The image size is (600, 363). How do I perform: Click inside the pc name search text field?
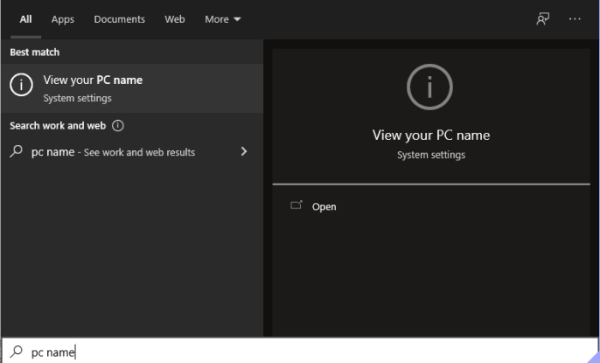[x=300, y=351]
